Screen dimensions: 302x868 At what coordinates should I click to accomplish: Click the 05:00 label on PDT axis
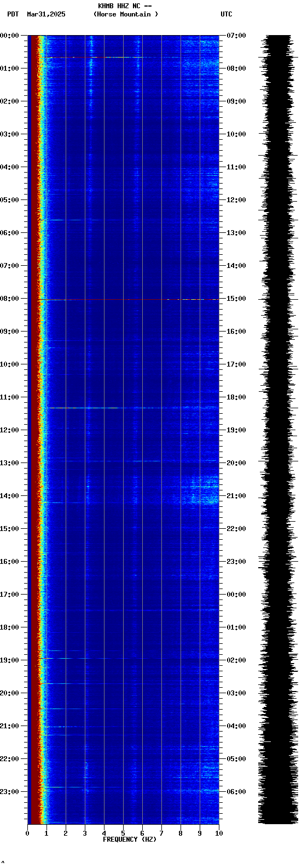[9, 200]
